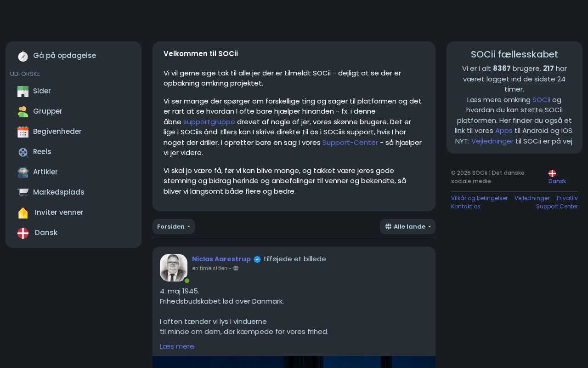
Task: Change language via Dansk in the footer
Action: (x=557, y=181)
